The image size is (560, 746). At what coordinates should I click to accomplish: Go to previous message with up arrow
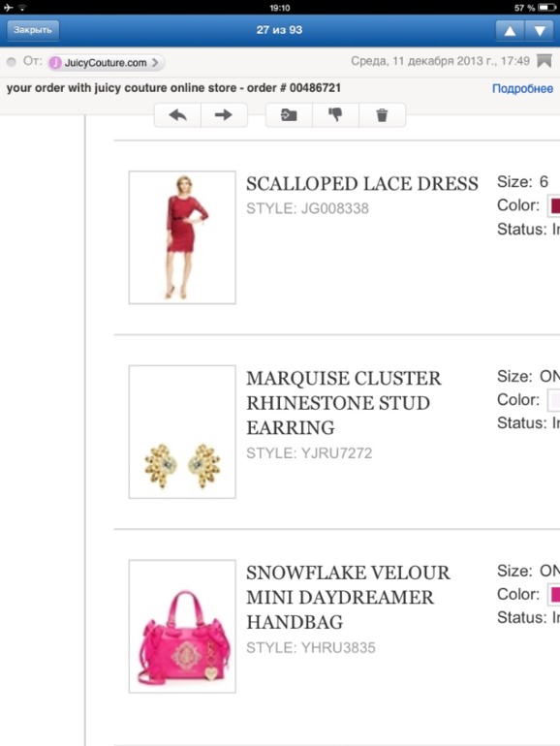(510, 30)
